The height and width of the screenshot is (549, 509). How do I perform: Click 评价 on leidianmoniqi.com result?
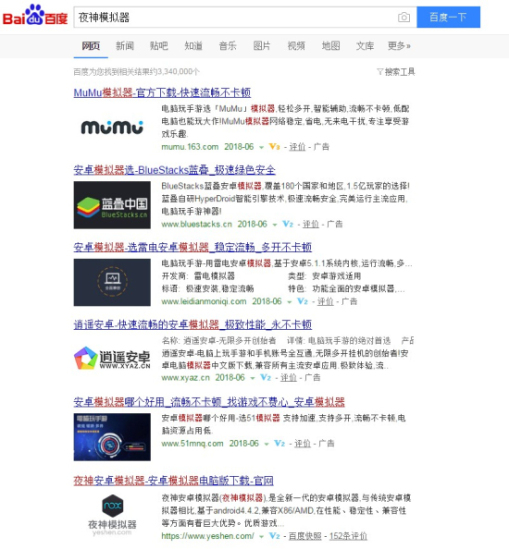pos(325,301)
